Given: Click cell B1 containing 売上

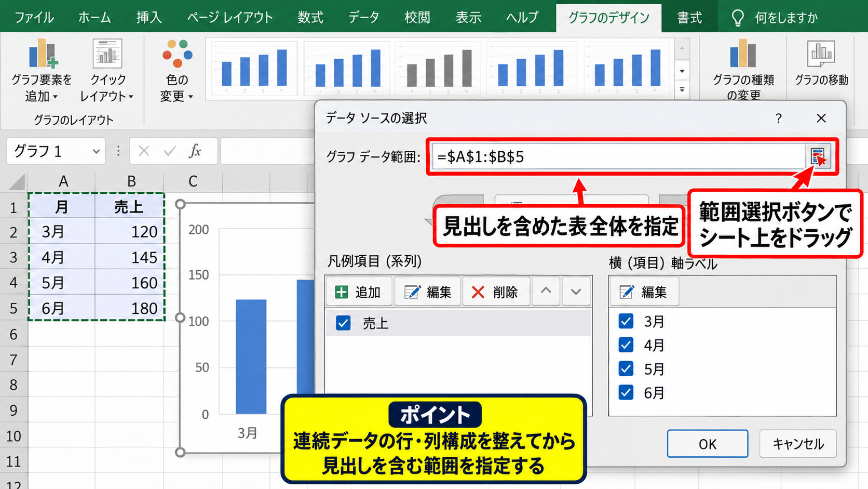Looking at the screenshot, I should pos(130,206).
